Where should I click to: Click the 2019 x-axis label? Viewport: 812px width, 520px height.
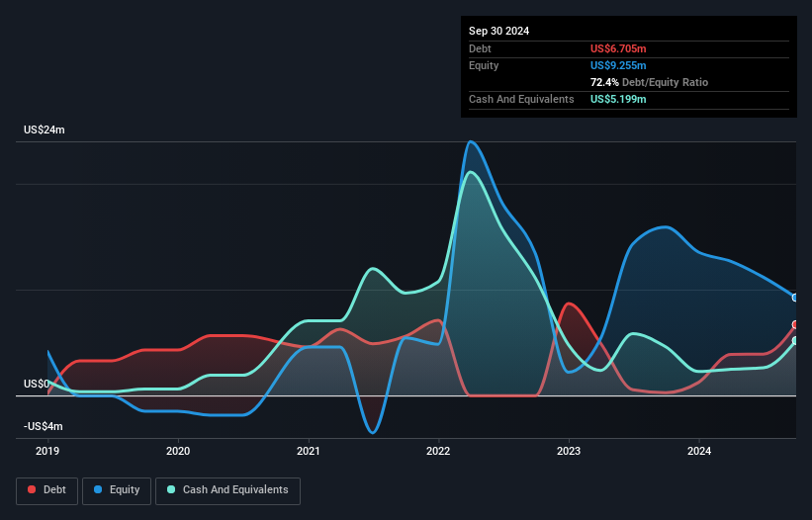coord(47,451)
